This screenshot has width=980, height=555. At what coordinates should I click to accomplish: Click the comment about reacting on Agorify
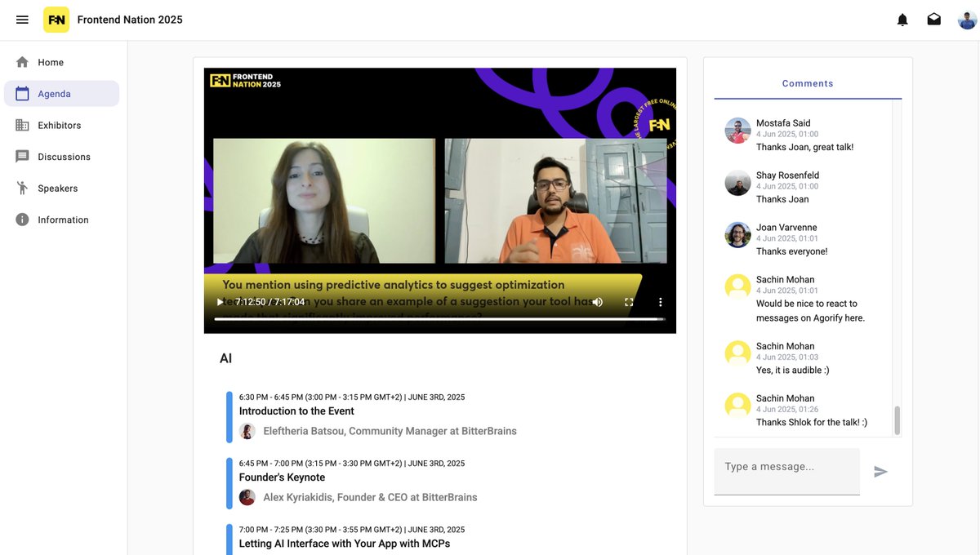pyautogui.click(x=810, y=311)
